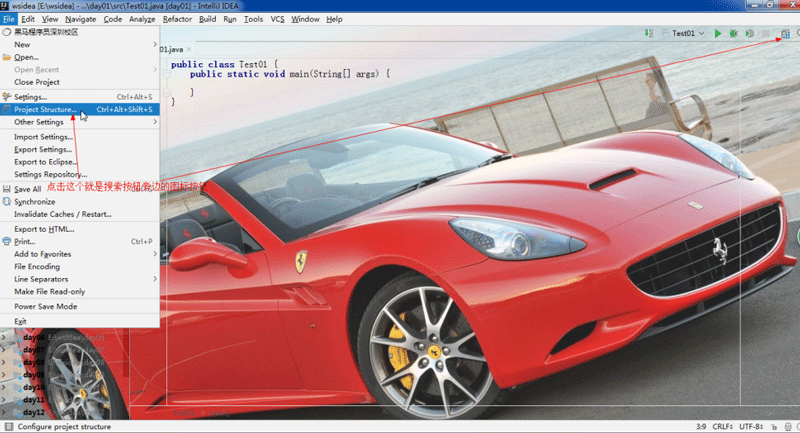The height and width of the screenshot is (433, 800).
Task: Click Save All in the File menu
Action: (x=28, y=189)
